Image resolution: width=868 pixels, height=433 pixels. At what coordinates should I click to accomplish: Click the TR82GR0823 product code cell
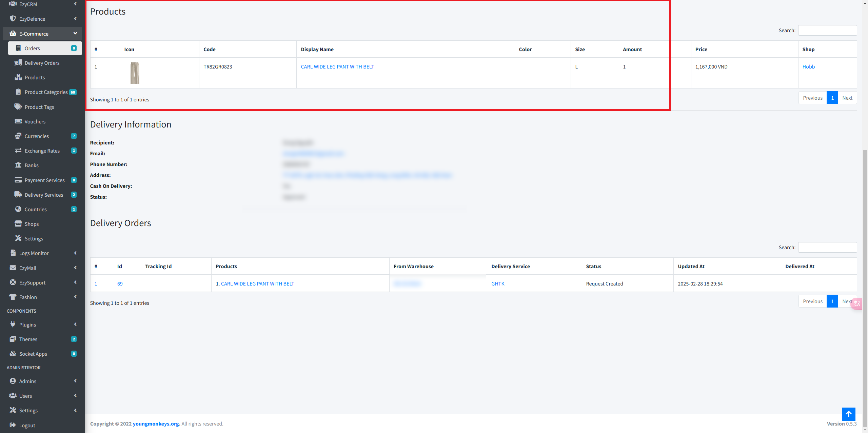[x=248, y=73]
